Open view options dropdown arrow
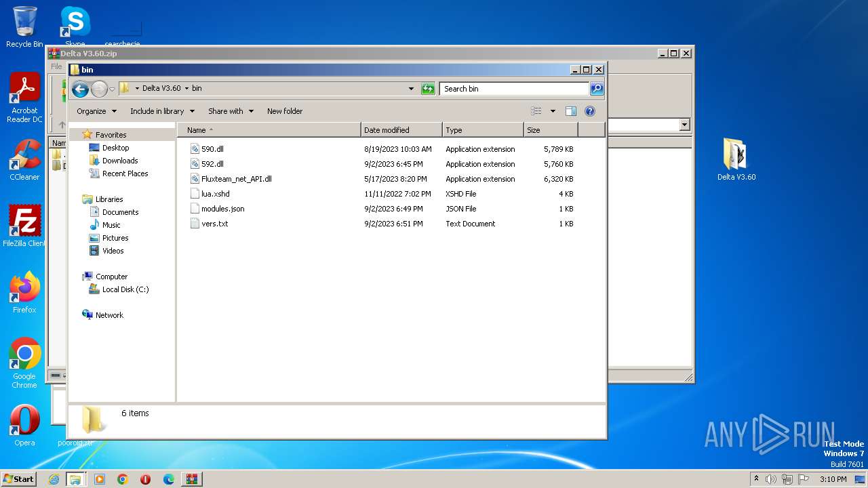This screenshot has height=488, width=868. point(553,111)
